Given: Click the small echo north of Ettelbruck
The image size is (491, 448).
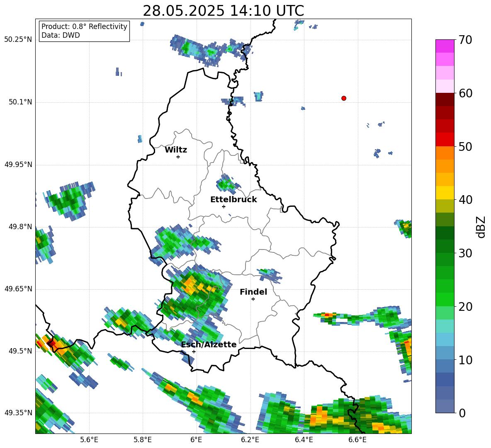Looking at the screenshot, I should (227, 184).
